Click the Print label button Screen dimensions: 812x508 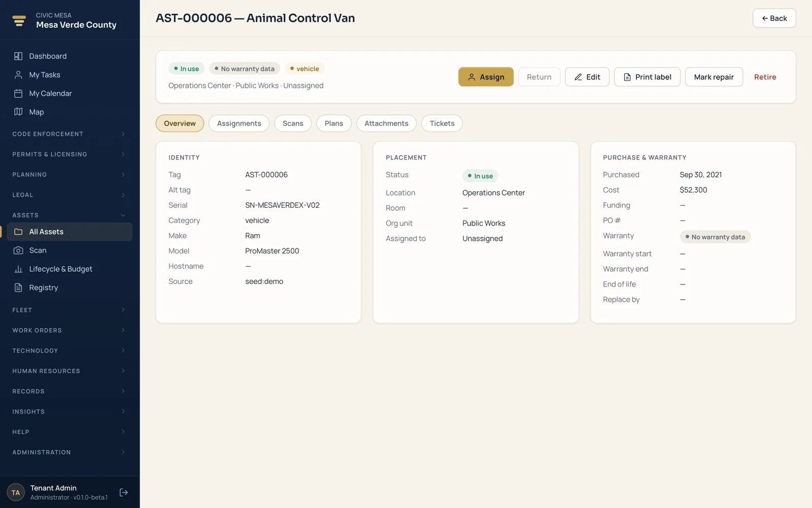coord(647,77)
